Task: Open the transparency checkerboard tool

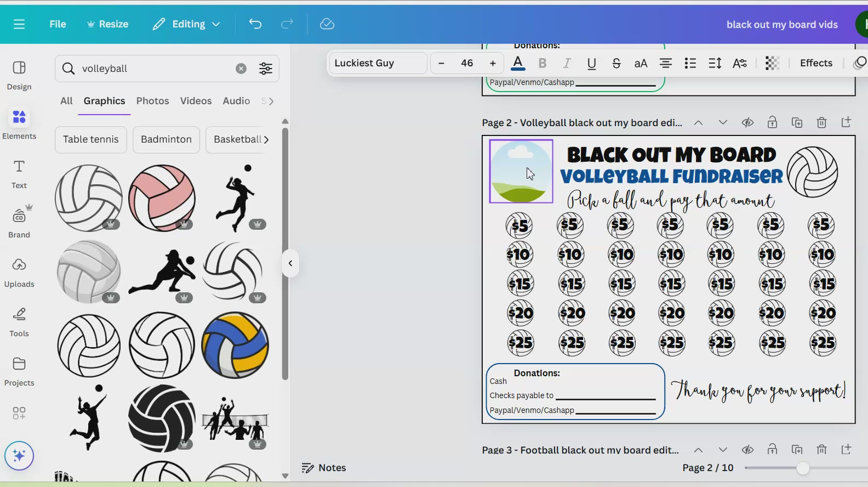Action: point(772,63)
